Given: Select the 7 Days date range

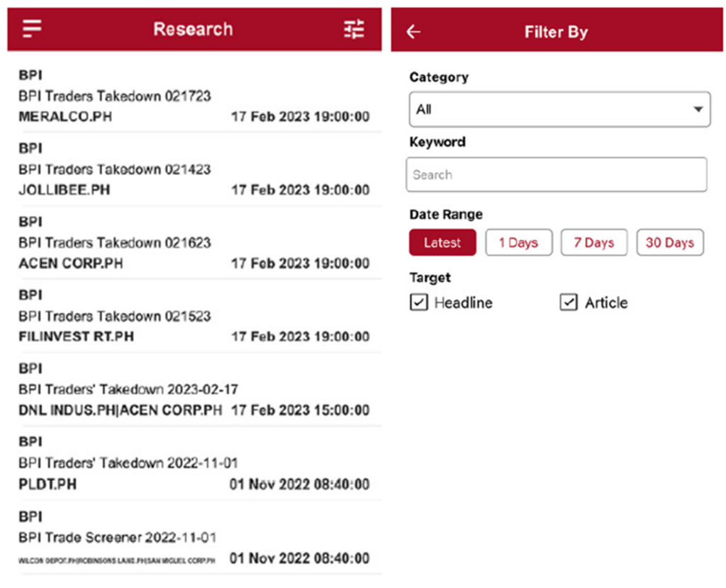Looking at the screenshot, I should tap(594, 242).
